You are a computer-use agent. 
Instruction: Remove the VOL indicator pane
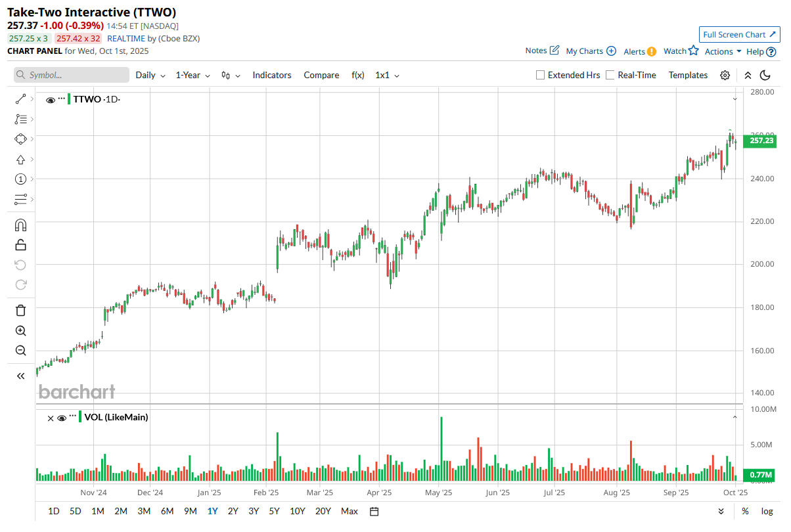coord(51,418)
